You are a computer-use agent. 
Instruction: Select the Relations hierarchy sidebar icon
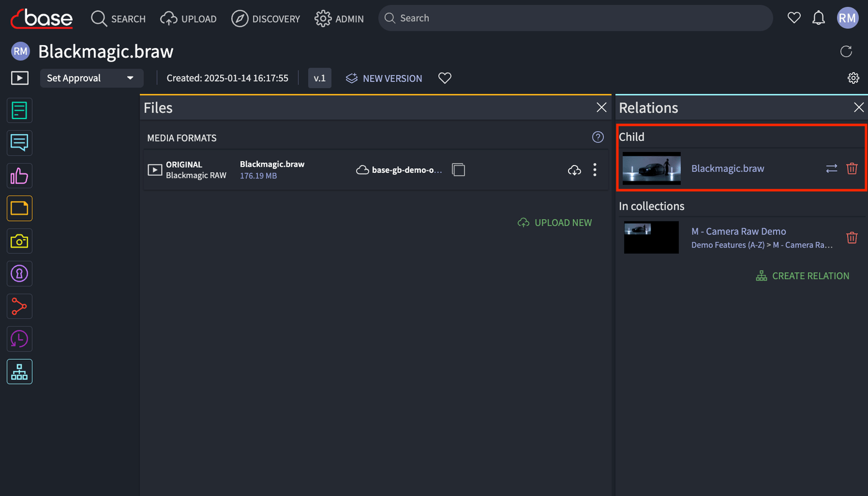tap(19, 372)
